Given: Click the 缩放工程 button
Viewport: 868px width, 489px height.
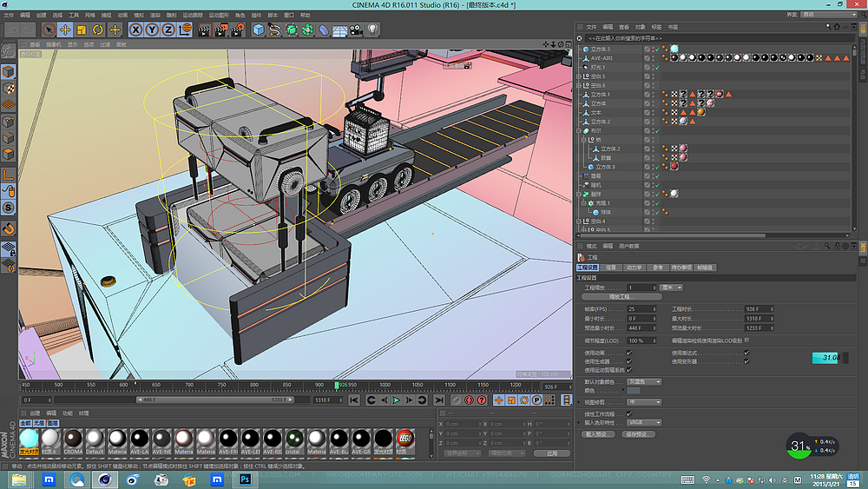Looking at the screenshot, I should tap(621, 297).
